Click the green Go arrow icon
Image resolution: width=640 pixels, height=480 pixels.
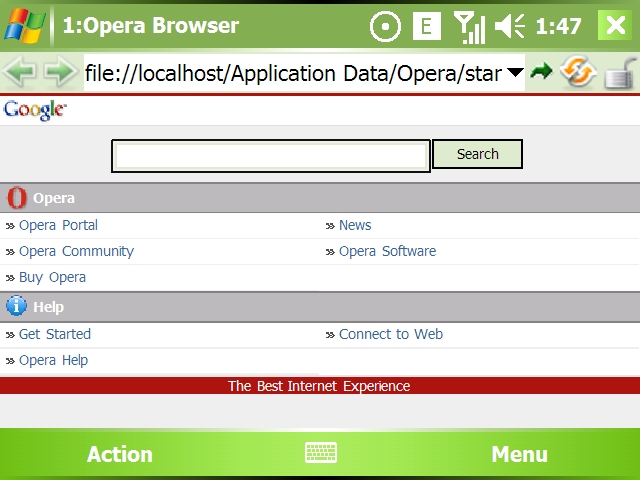point(541,72)
